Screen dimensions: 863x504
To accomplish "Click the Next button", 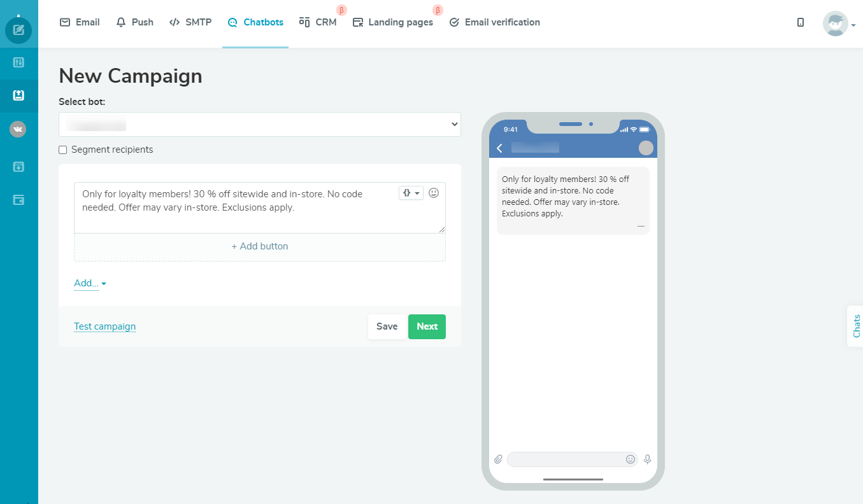I will [427, 326].
